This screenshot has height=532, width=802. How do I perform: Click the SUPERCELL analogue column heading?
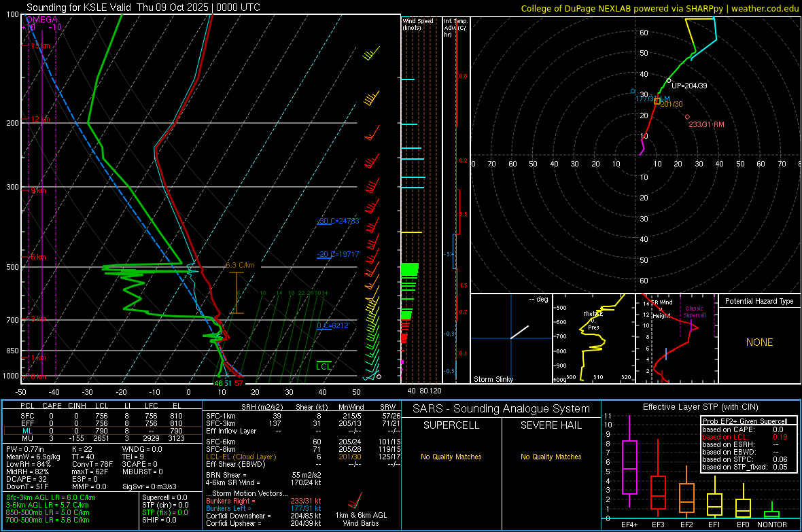[x=451, y=425]
